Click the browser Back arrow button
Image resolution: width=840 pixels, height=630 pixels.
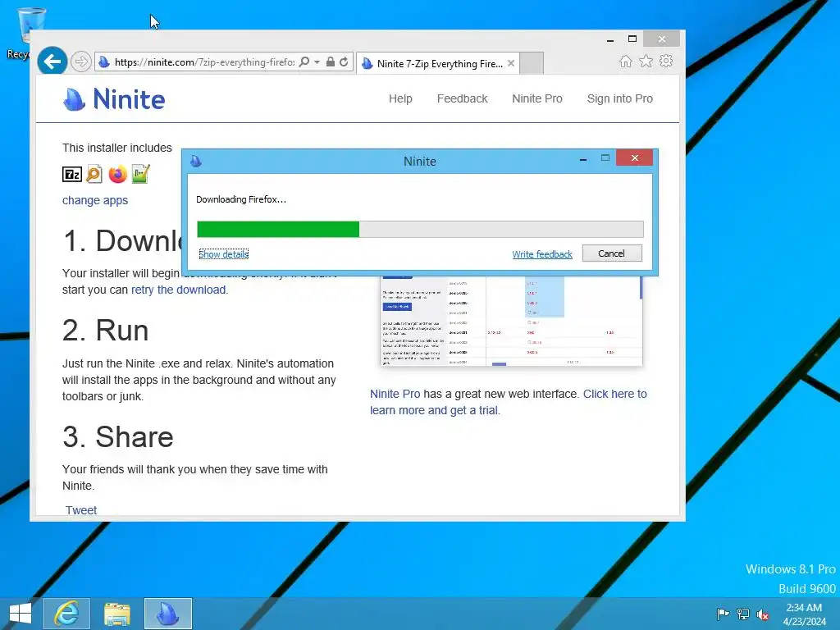point(52,62)
